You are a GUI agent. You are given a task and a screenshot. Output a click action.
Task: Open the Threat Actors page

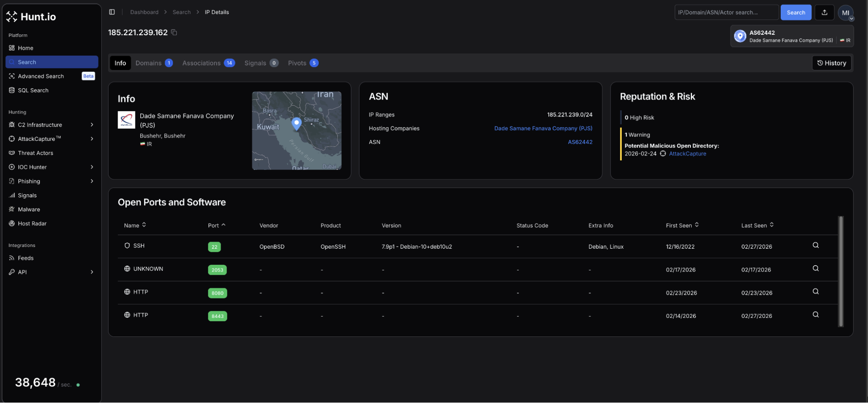coord(35,153)
